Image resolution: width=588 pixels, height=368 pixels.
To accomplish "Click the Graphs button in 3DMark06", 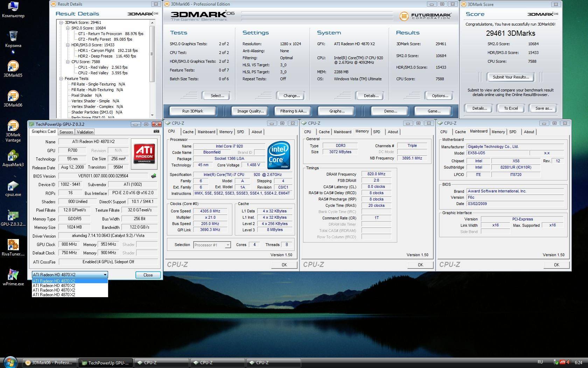I will click(x=337, y=111).
